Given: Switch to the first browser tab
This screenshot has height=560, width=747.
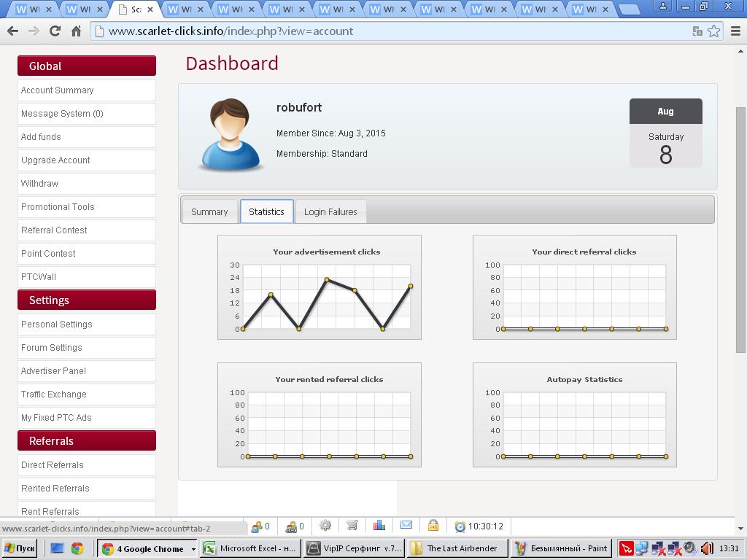Looking at the screenshot, I should [x=32, y=9].
